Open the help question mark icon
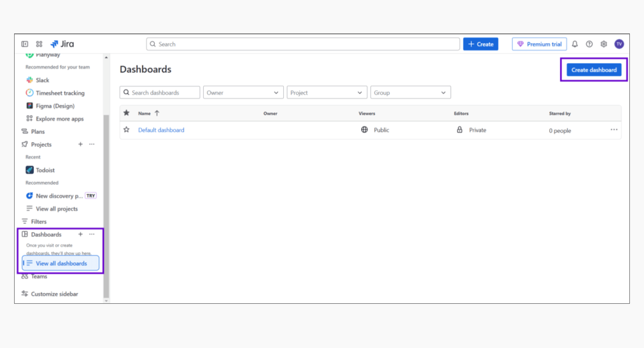Viewport: 644px width, 348px height. (589, 44)
